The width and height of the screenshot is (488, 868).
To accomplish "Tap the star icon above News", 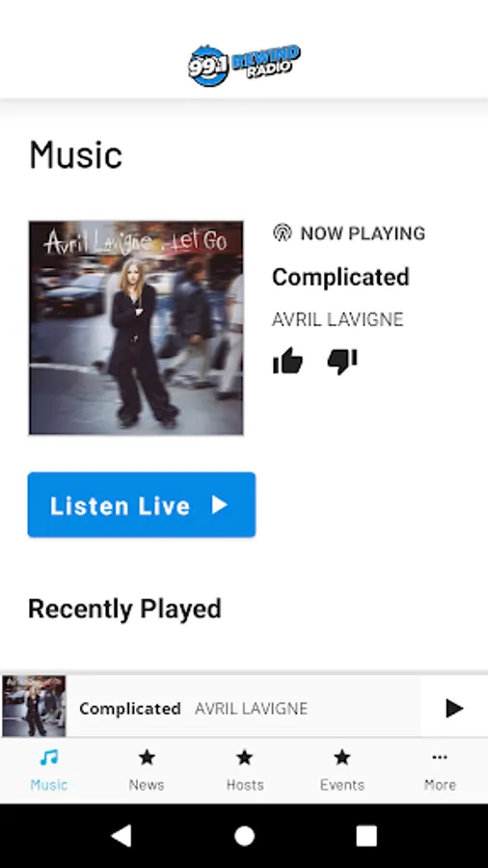I will (x=147, y=757).
